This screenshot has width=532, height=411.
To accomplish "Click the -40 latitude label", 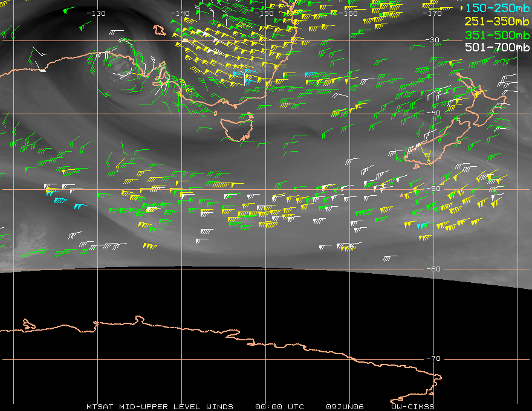I will pos(433,113).
